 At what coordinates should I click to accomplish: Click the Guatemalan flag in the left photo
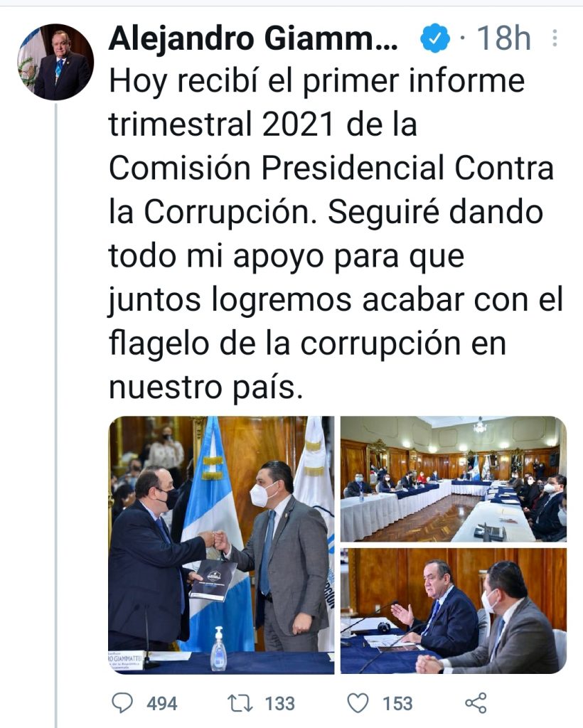(216, 534)
